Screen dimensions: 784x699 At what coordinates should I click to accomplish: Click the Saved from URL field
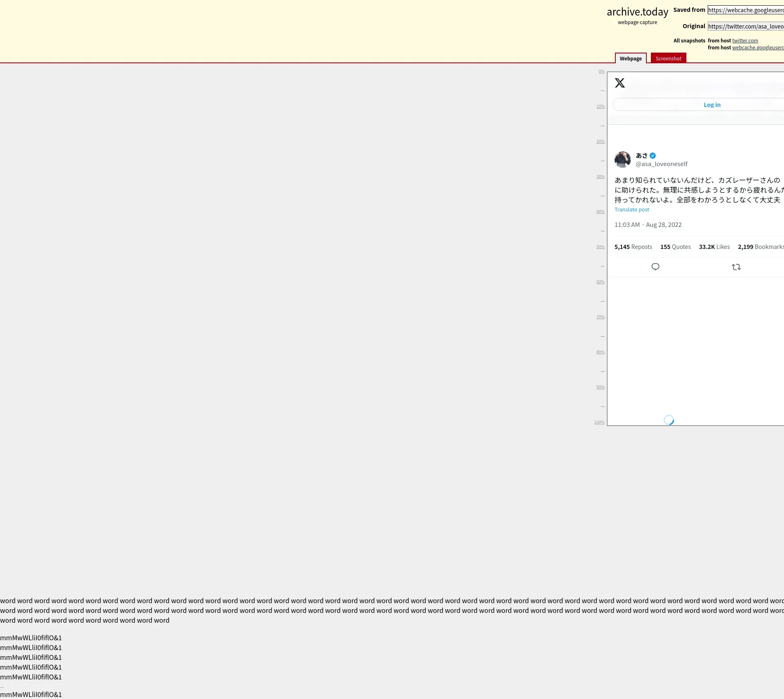click(745, 10)
